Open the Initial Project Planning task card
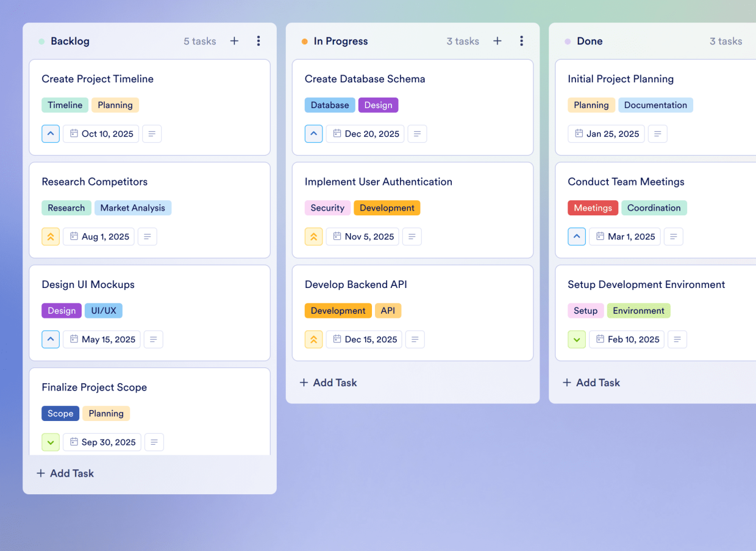Viewport: 756px width, 551px height. 621,79
